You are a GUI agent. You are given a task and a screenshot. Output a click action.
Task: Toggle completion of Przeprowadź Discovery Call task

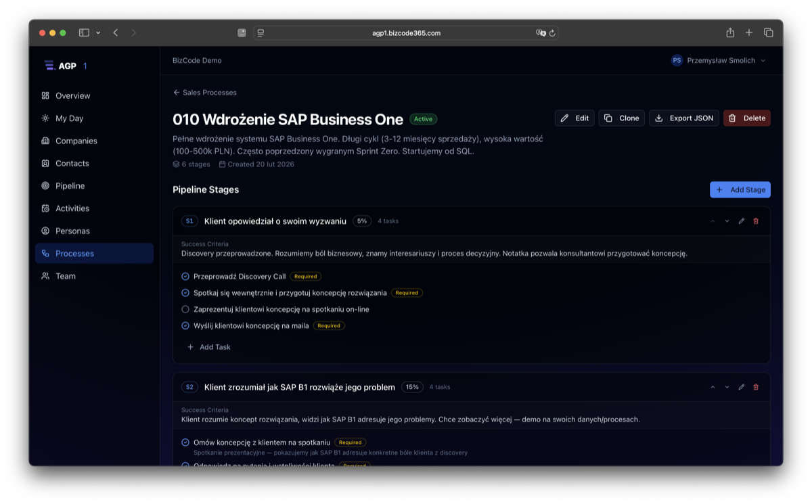coord(185,276)
